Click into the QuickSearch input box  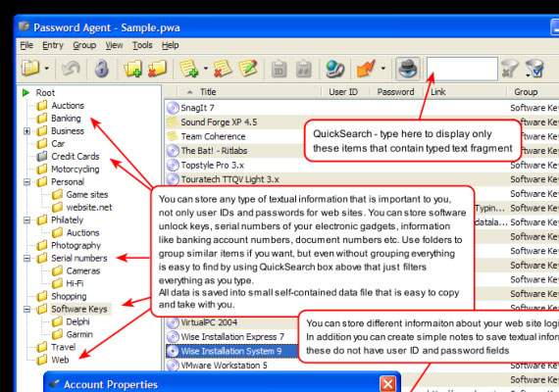click(x=462, y=69)
